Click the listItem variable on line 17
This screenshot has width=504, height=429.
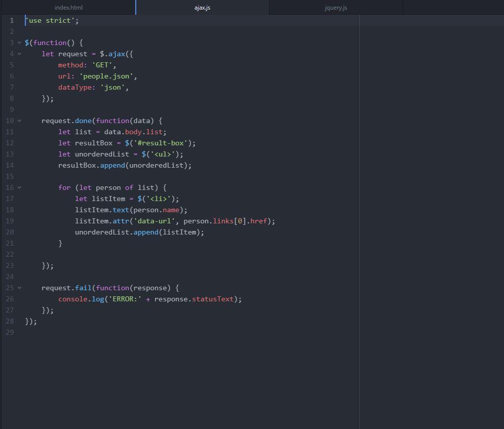108,199
